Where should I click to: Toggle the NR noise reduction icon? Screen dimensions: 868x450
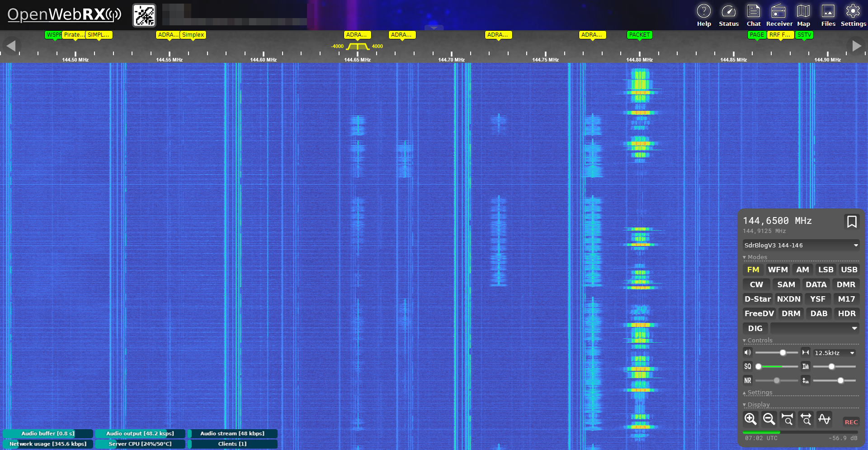point(748,380)
